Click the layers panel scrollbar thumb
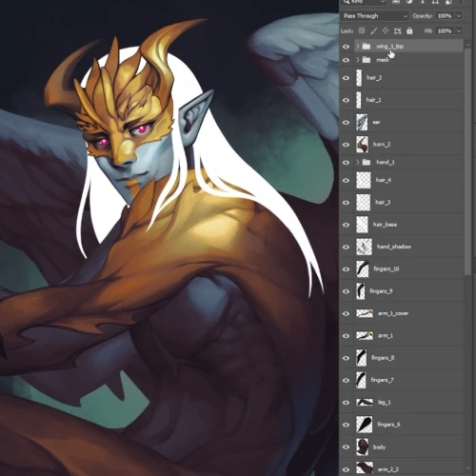The height and width of the screenshot is (476, 476). click(467, 162)
